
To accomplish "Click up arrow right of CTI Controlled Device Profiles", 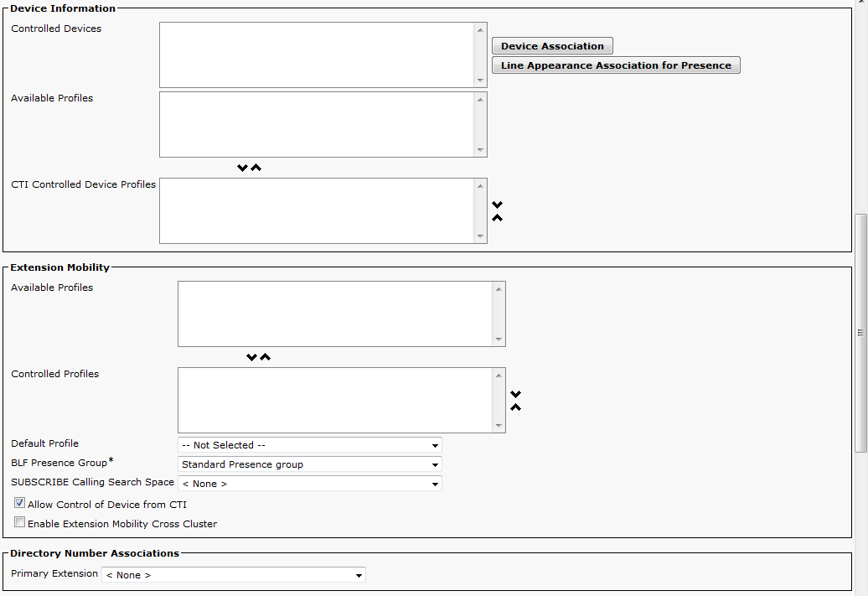I will (x=497, y=218).
